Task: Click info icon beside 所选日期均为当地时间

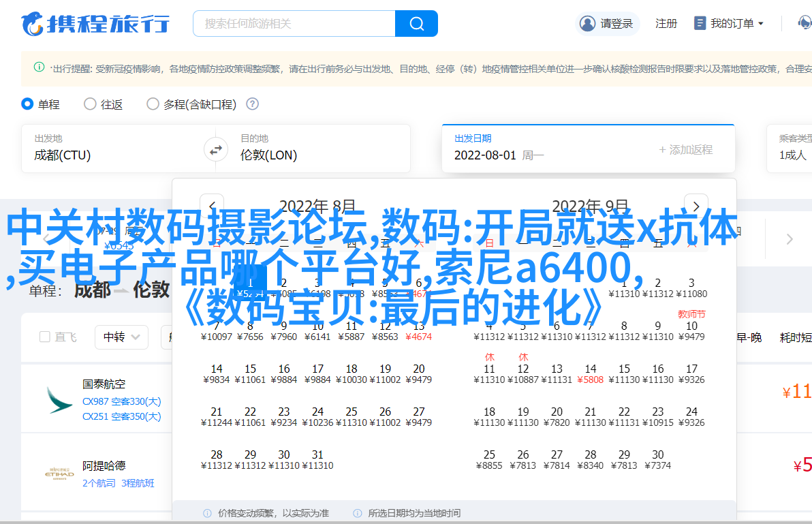Action: coord(358,513)
